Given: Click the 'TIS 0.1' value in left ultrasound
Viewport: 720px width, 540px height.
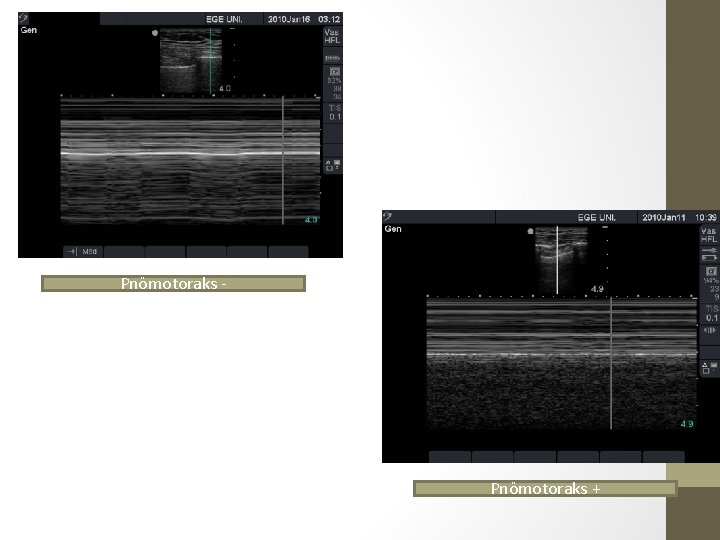Looking at the screenshot, I should coord(335,112).
